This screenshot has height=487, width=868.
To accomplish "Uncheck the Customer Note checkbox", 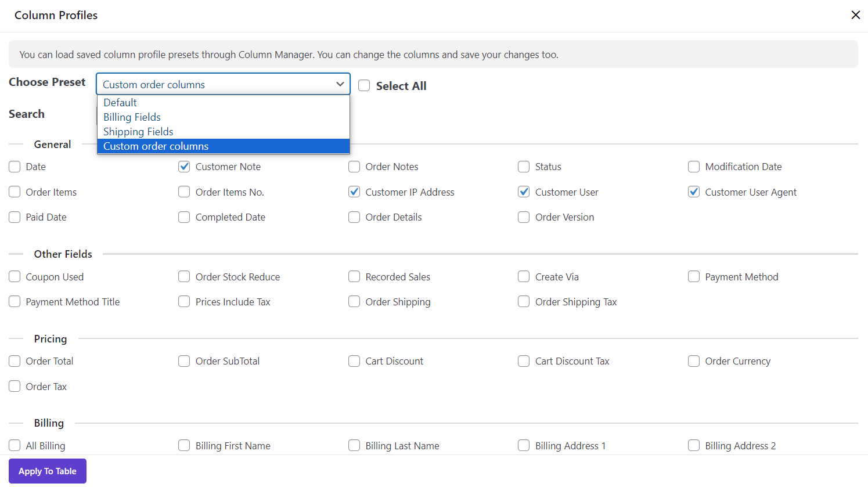I will point(184,167).
